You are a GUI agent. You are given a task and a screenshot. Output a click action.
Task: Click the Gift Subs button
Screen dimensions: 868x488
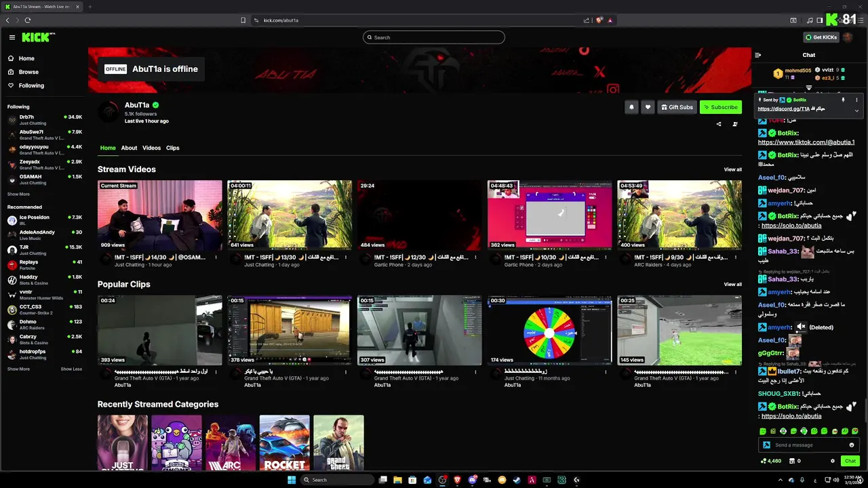(x=677, y=107)
